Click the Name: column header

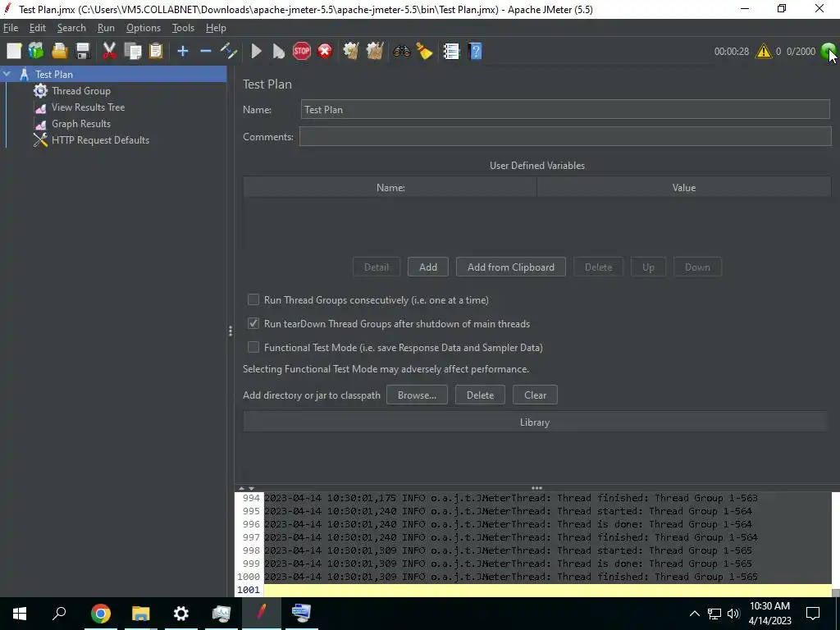pos(390,188)
